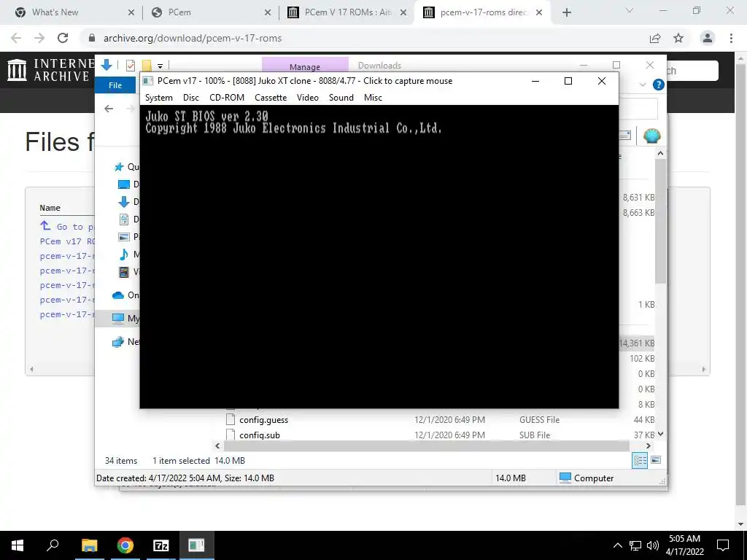The image size is (747, 560).
Task: Switch Explorer to details view icon
Action: point(640,460)
